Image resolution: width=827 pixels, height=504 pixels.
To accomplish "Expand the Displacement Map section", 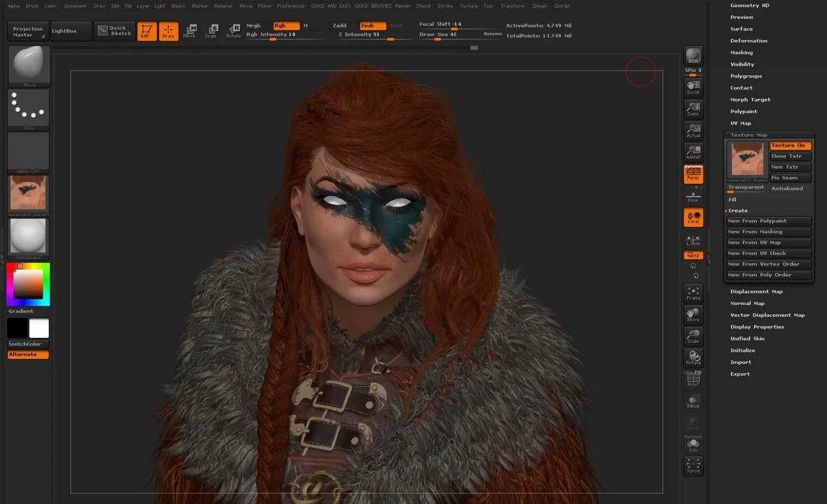I will (757, 291).
